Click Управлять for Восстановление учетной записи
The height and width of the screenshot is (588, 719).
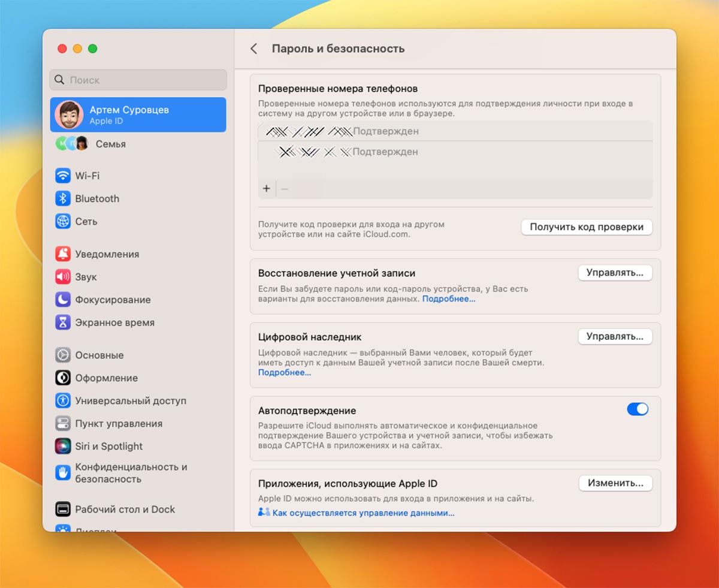[615, 273]
